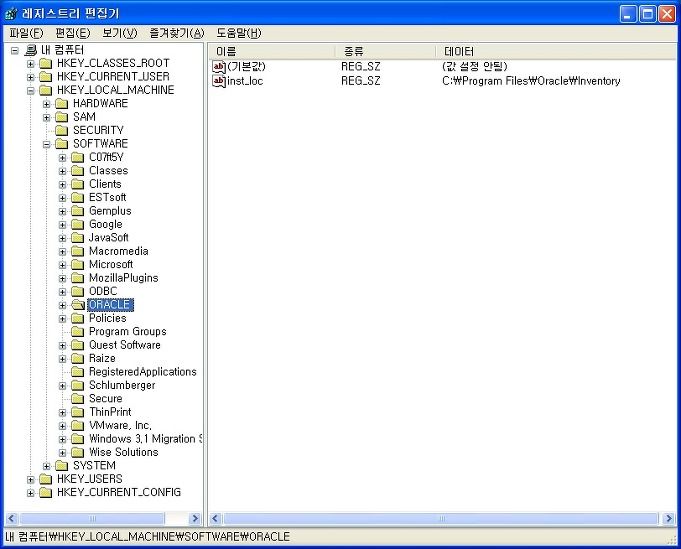Image resolution: width=681 pixels, height=549 pixels.
Task: Open the 편집(E) menu
Action: [x=73, y=33]
